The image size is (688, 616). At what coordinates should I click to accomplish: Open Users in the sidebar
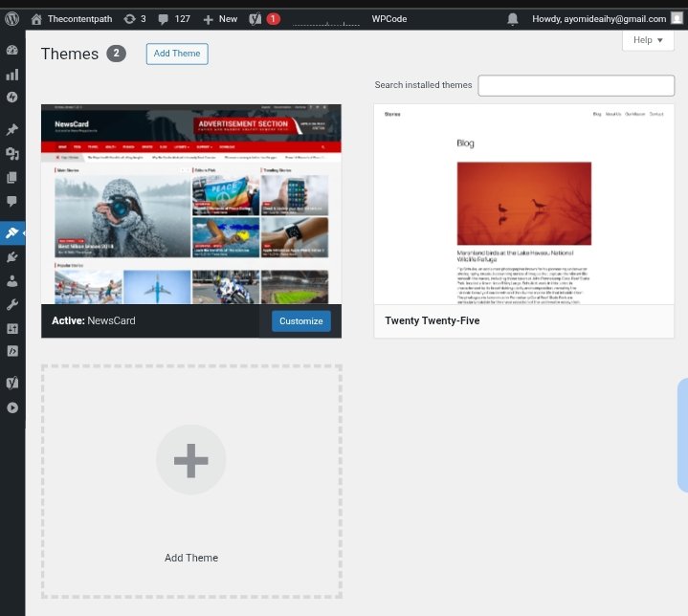click(12, 281)
